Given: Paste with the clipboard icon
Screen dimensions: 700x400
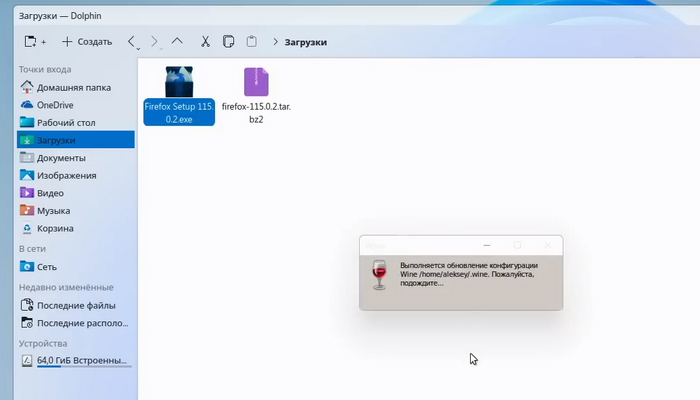Looking at the screenshot, I should [x=252, y=42].
